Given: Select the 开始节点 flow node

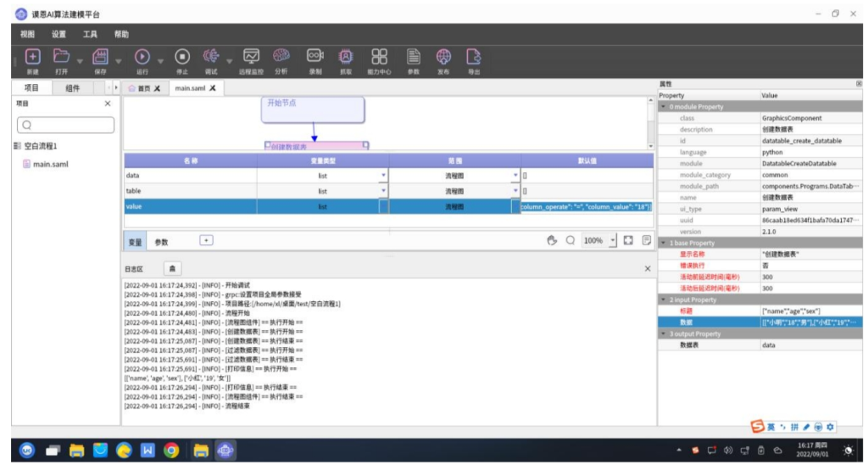Looking at the screenshot, I should click(x=313, y=109).
